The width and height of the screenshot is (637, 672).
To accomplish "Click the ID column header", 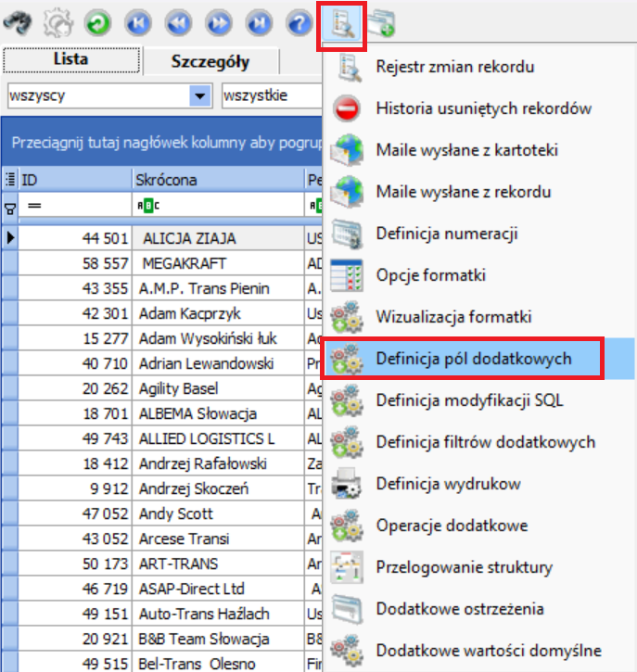I will click(75, 180).
